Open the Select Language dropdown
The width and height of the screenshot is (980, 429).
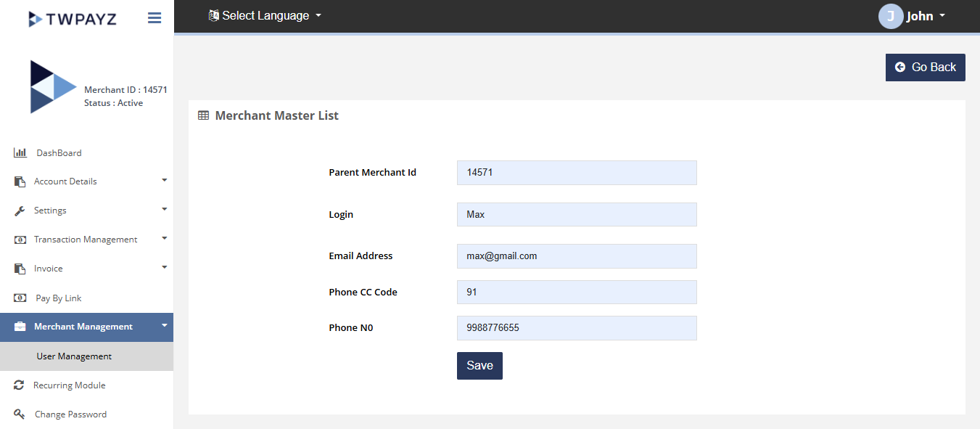(265, 16)
